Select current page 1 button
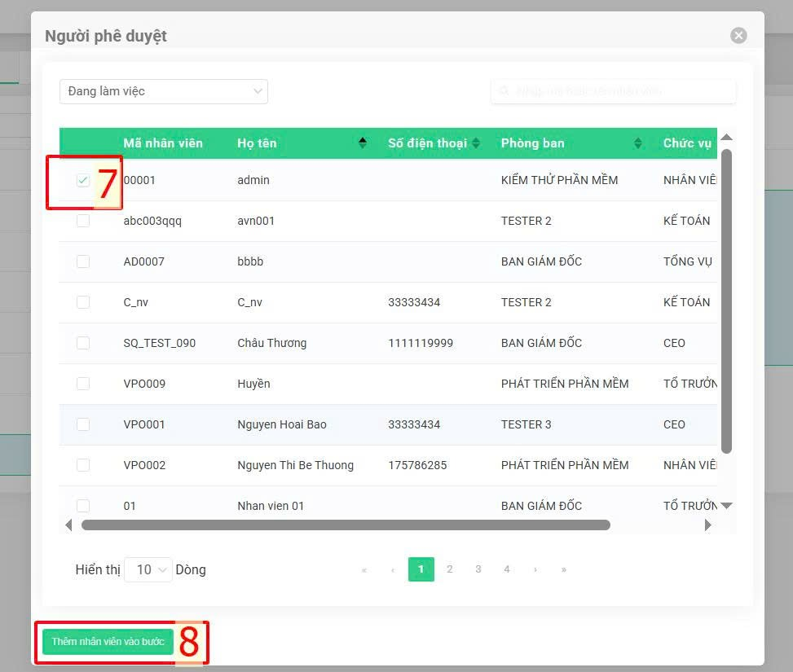Image resolution: width=793 pixels, height=672 pixels. 421,569
